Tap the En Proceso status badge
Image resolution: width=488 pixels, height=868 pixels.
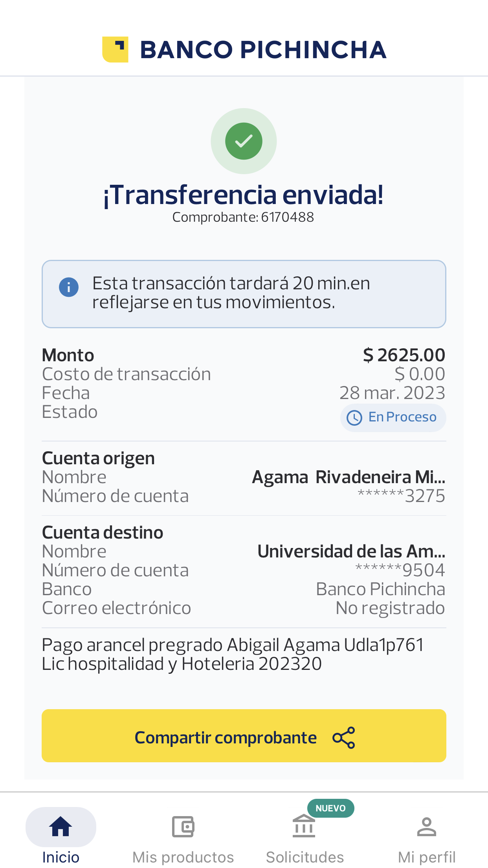coord(393,417)
